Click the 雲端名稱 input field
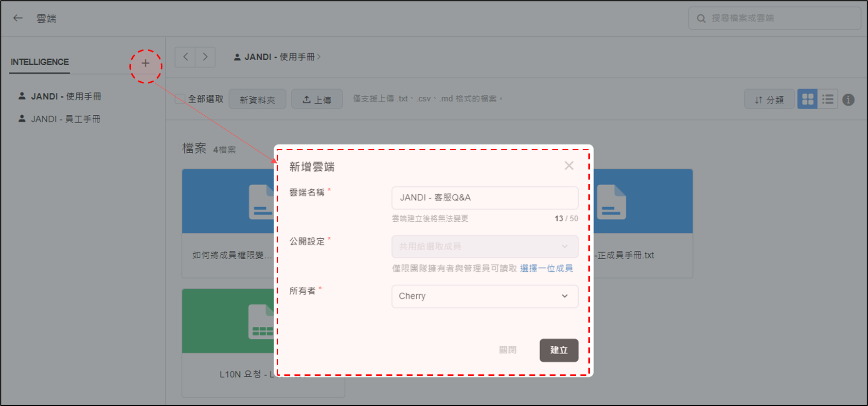The width and height of the screenshot is (868, 406). click(485, 197)
